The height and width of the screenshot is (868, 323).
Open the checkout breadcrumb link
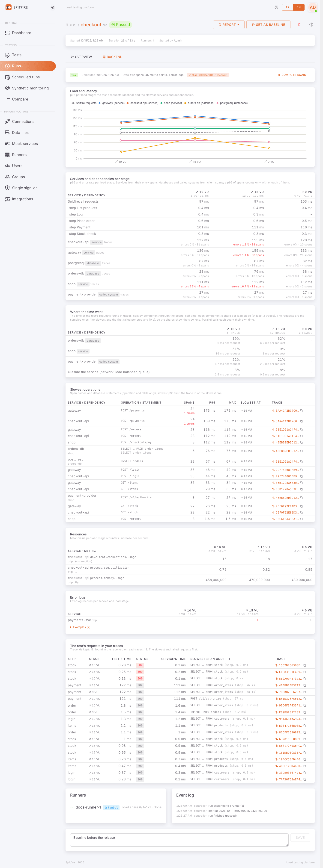click(x=91, y=25)
